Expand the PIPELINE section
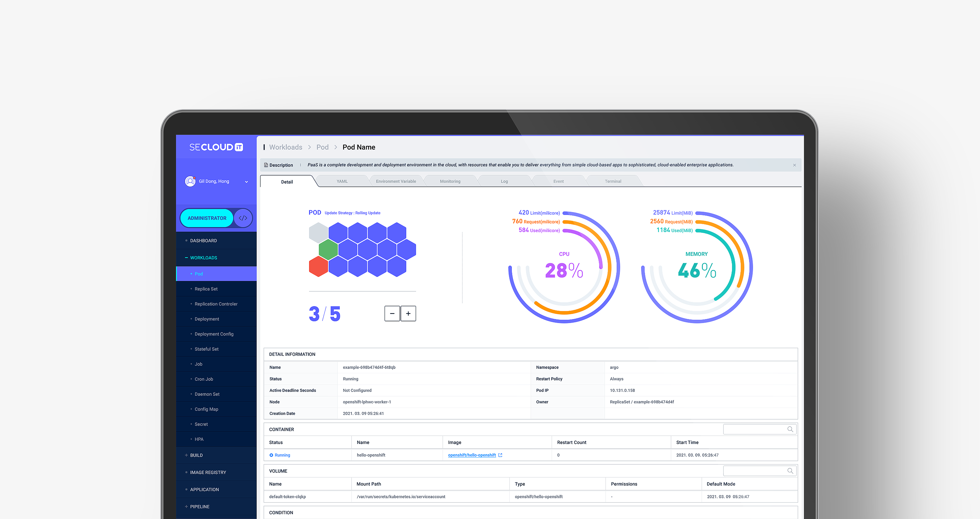Screen dimensions: 980x519 pos(216,506)
